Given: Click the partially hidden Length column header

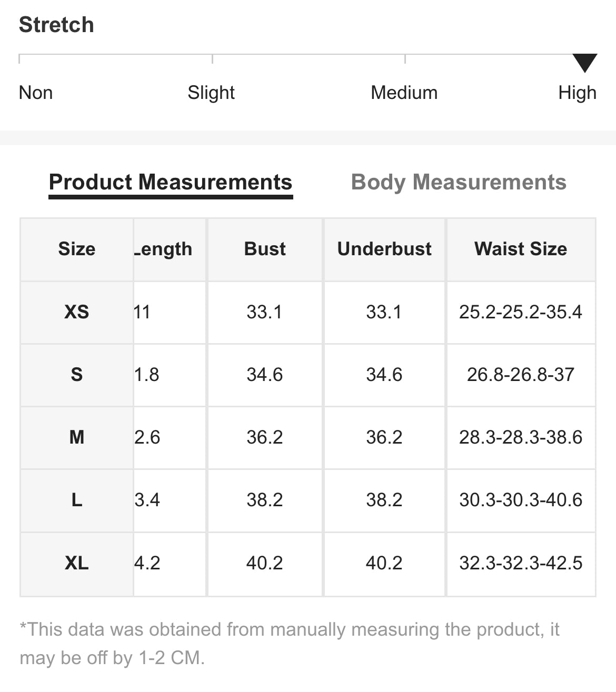Looking at the screenshot, I should pyautogui.click(x=163, y=249).
